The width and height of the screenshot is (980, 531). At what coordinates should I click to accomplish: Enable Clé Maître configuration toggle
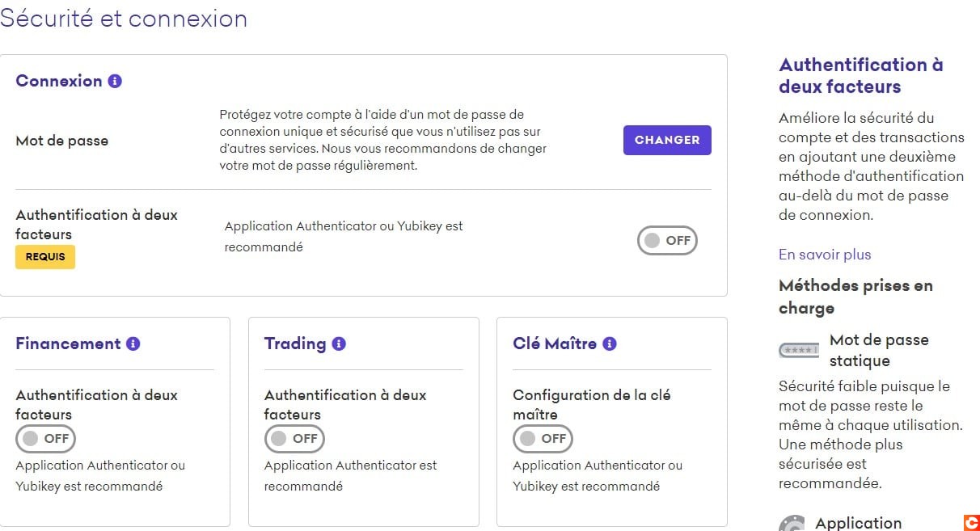pos(543,438)
